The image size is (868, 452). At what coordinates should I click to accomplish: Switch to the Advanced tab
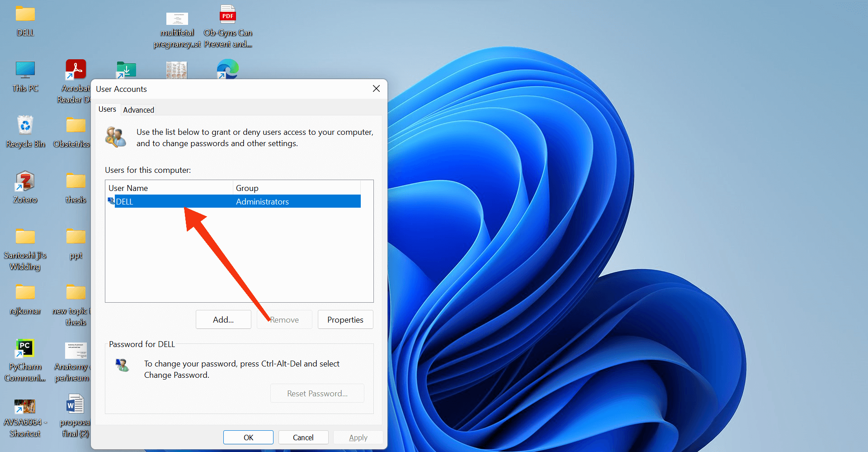[x=139, y=110]
